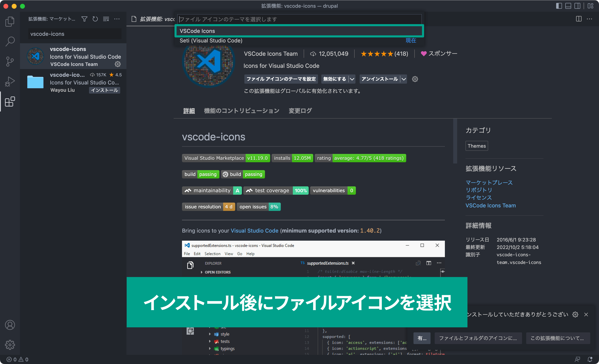This screenshot has height=364, width=599.
Task: Open the Search view in activity bar
Action: coord(10,41)
